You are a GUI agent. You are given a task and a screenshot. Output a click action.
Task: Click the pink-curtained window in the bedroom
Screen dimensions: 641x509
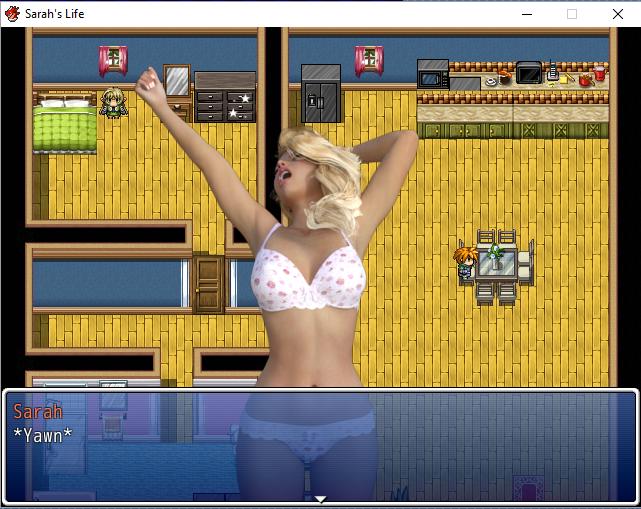(112, 60)
